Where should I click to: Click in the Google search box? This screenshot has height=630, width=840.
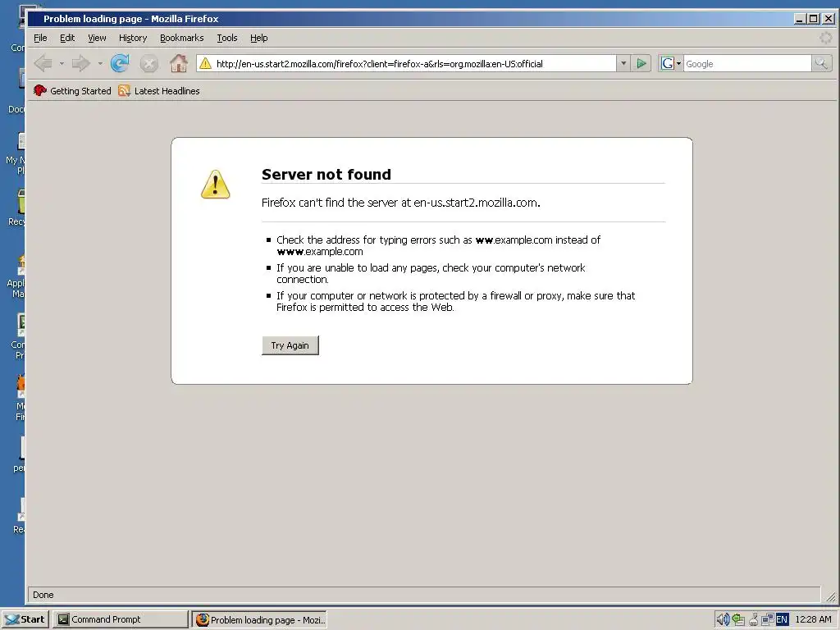click(x=747, y=64)
